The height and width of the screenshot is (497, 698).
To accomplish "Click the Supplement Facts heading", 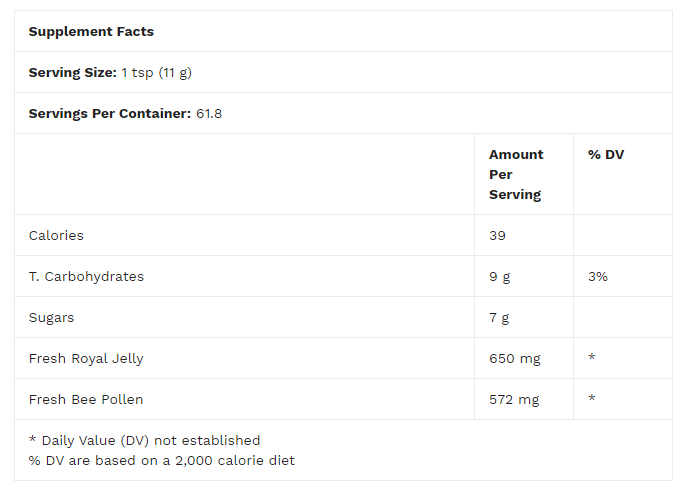I will click(x=91, y=32).
